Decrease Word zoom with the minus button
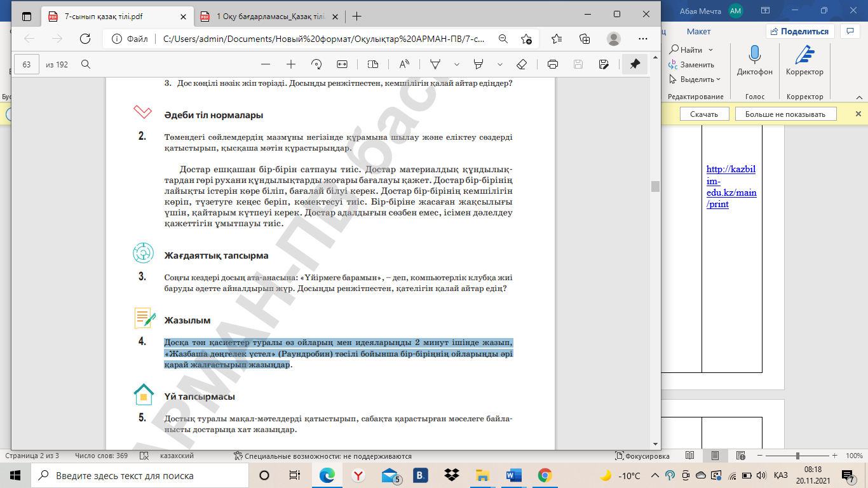 pos(760,456)
